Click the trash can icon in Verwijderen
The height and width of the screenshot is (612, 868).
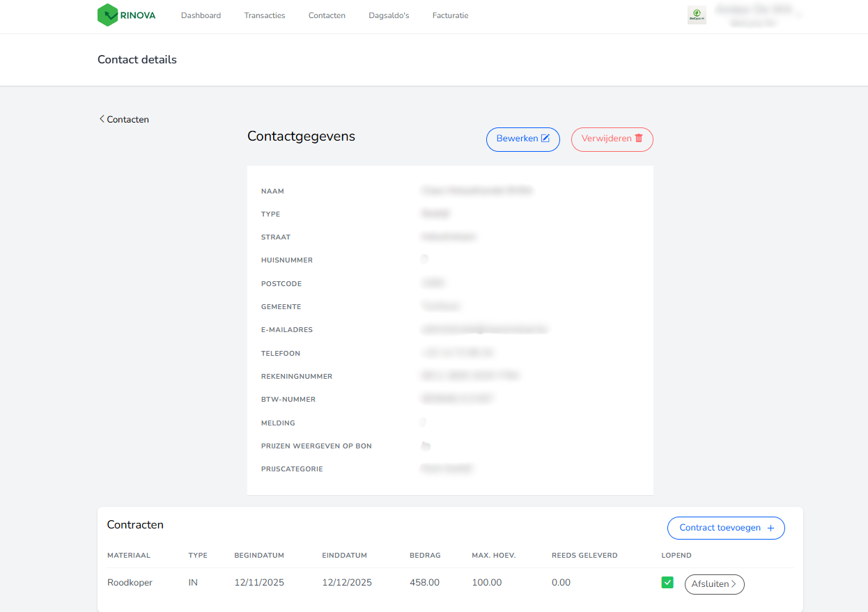[639, 139]
